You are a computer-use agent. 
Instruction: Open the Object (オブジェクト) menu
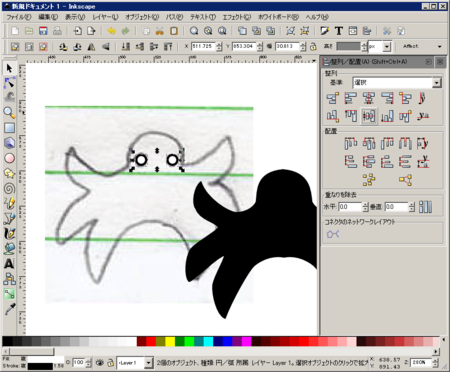tap(142, 17)
